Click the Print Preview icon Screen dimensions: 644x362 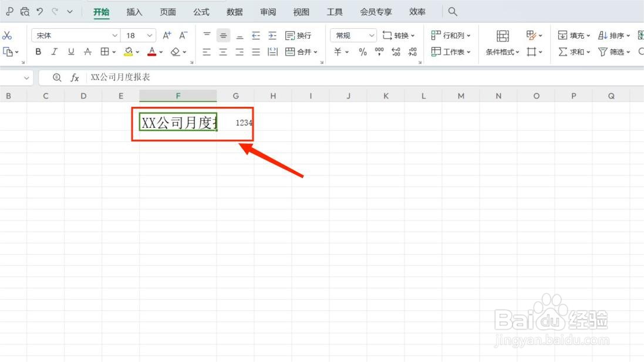coord(25,12)
